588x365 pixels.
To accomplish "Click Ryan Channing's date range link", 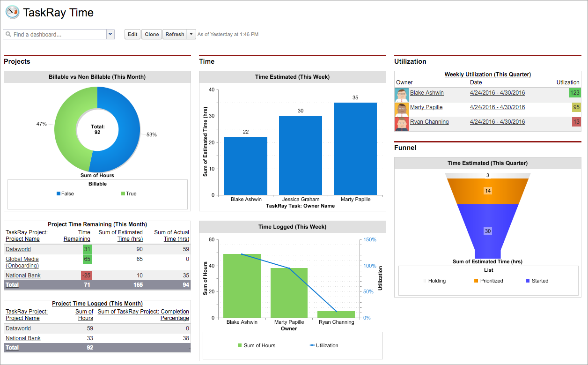I will 497,122.
